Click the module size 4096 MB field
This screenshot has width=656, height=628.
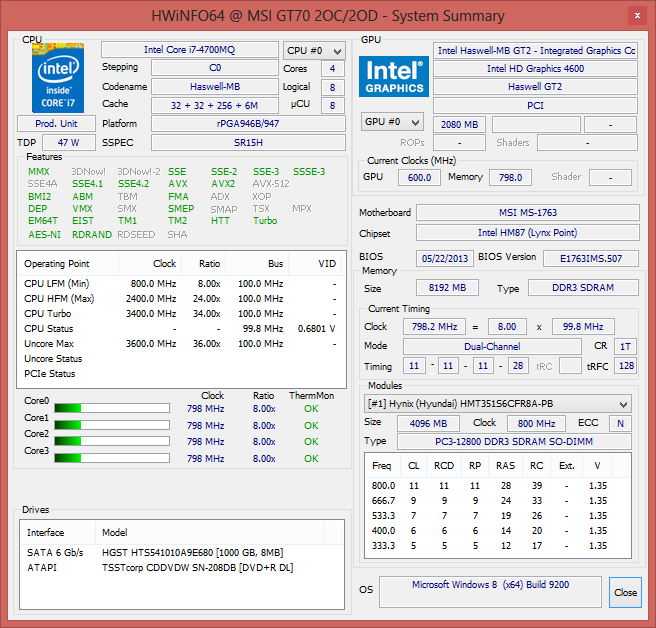click(x=428, y=423)
